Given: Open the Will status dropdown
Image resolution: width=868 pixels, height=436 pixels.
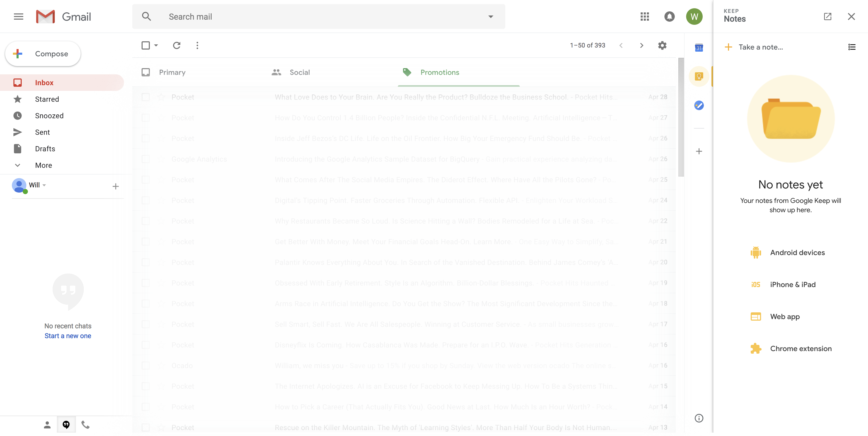Looking at the screenshot, I should [x=44, y=185].
